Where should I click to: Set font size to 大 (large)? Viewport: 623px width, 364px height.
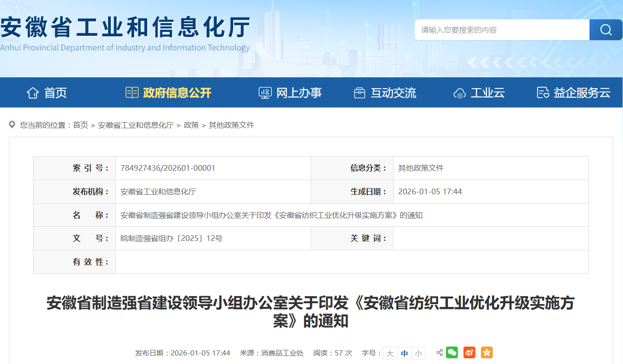390,353
